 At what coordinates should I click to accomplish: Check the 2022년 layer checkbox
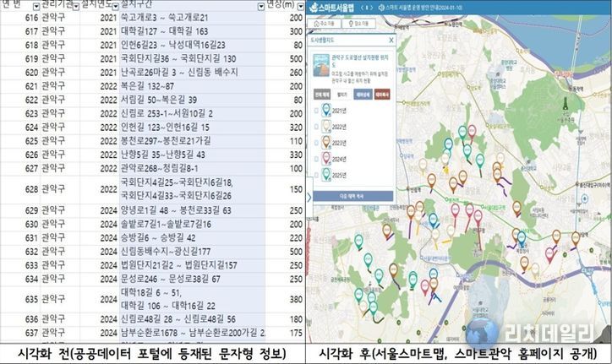(316, 127)
